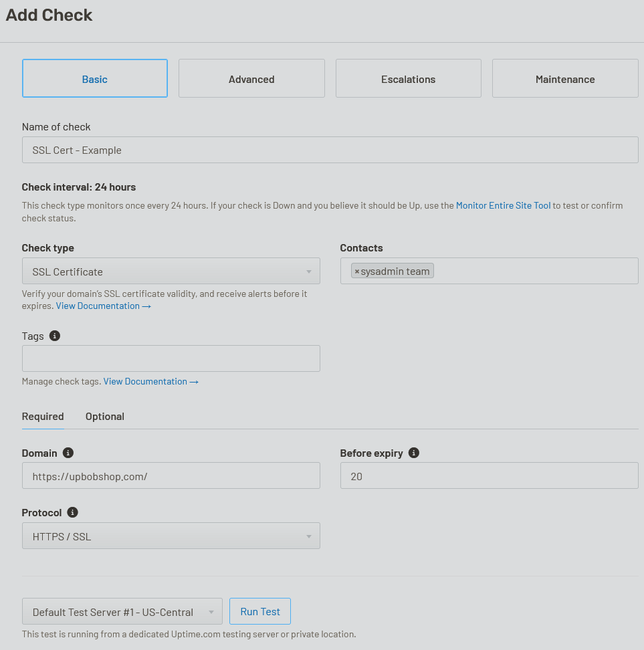Click inside the Tags input box

(x=171, y=358)
